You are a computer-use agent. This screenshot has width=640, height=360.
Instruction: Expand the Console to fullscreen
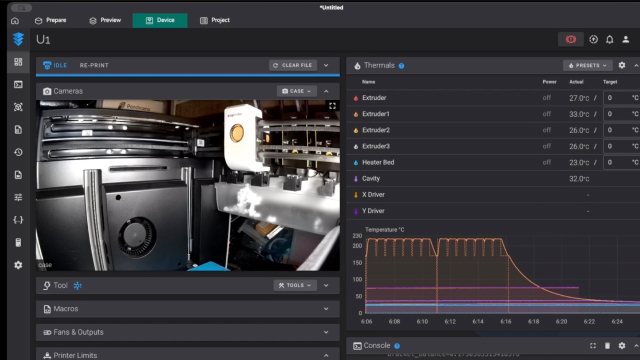[593, 346]
